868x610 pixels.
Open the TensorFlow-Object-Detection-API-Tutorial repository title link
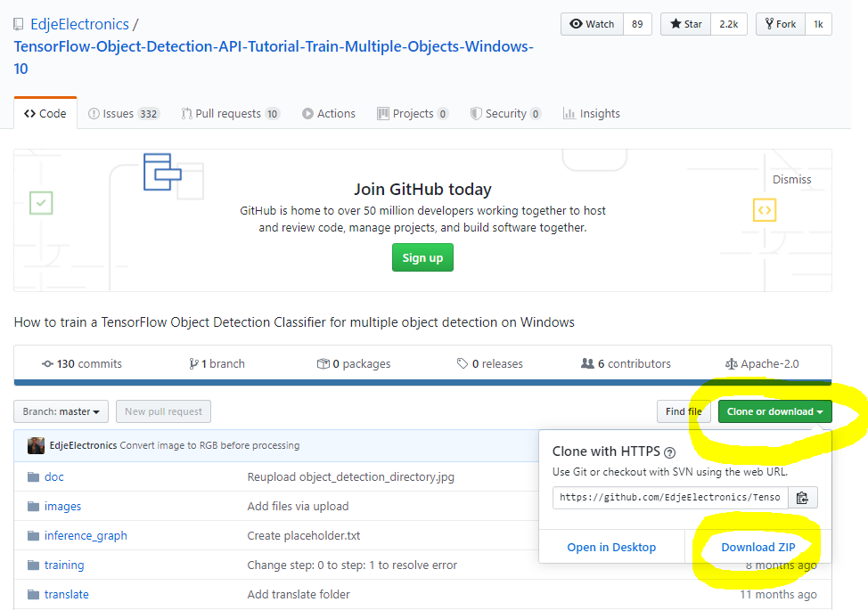coord(274,58)
